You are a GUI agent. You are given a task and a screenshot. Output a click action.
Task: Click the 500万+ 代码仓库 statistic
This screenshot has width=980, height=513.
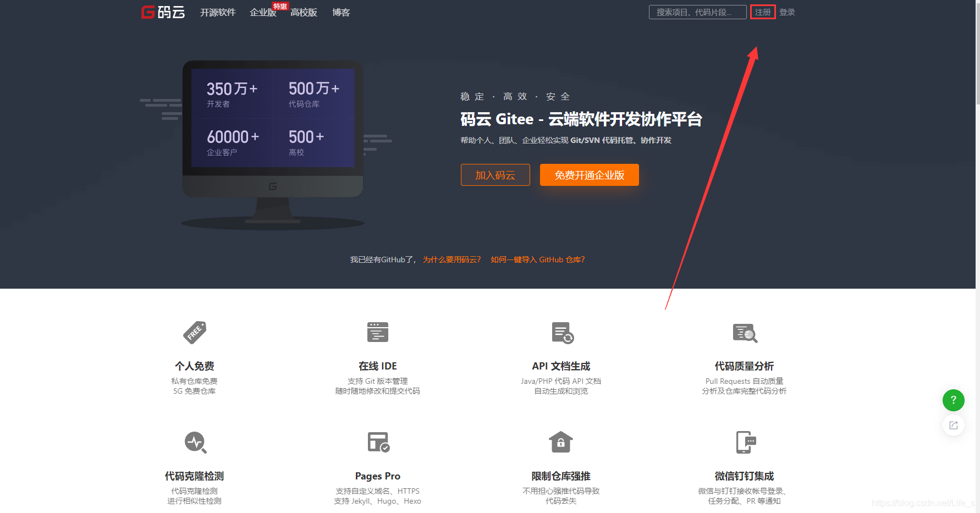coord(313,94)
